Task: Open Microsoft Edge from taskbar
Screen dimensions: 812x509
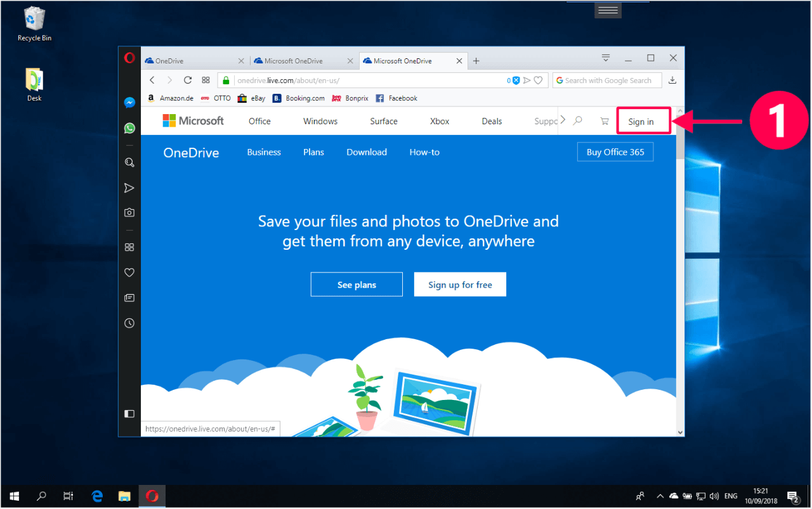Action: click(x=97, y=496)
